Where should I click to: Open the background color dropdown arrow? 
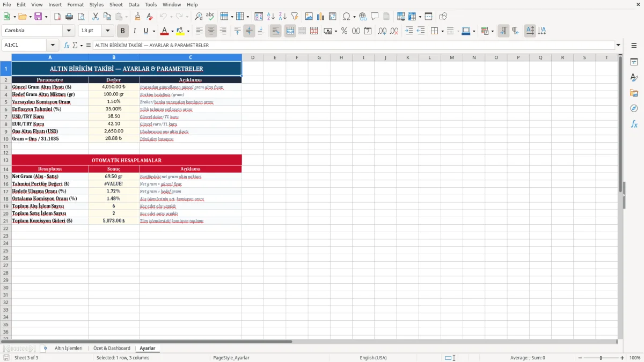(x=188, y=31)
